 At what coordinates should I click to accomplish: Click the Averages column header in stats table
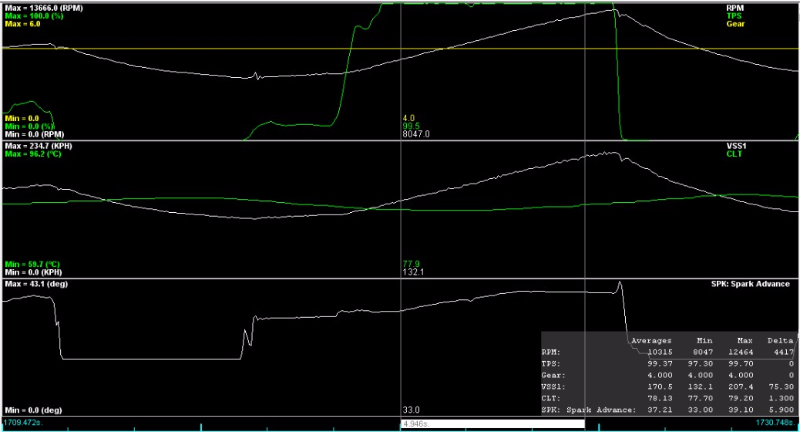pos(652,340)
